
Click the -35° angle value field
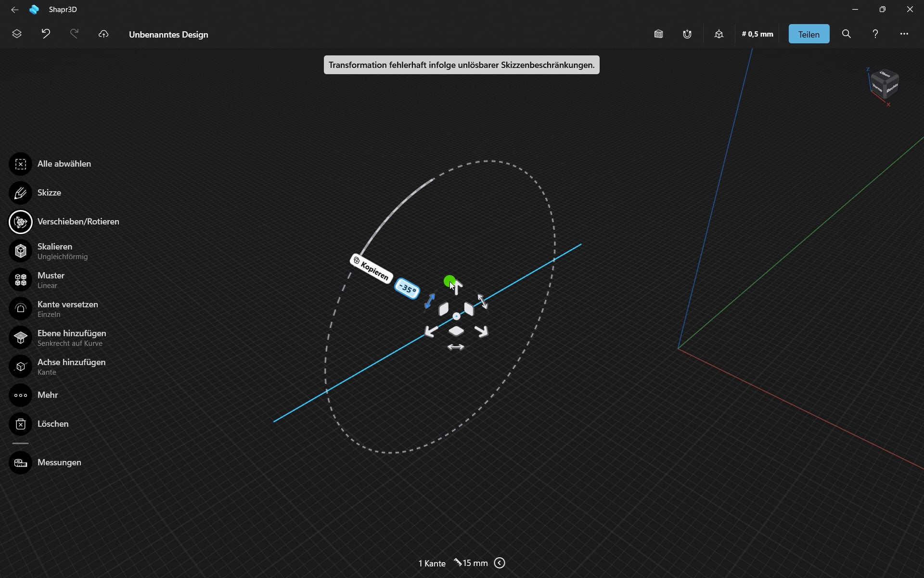[407, 289]
